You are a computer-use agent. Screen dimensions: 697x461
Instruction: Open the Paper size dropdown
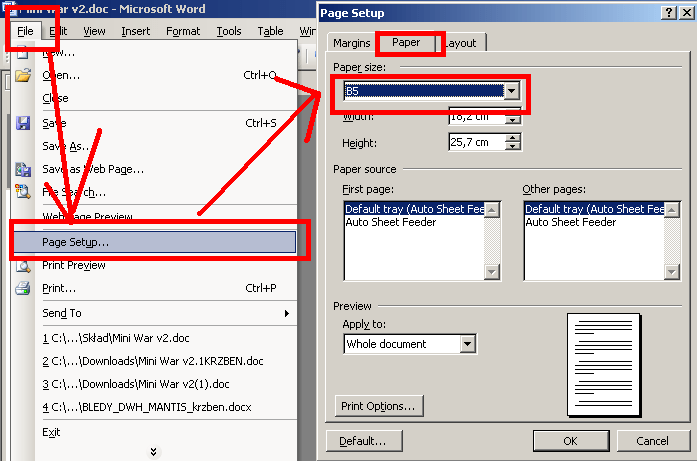click(x=512, y=92)
